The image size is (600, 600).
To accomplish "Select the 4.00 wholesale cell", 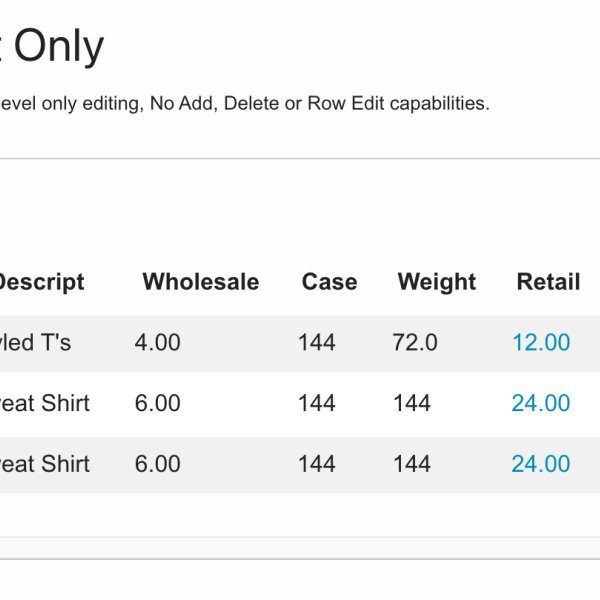I will tap(158, 343).
